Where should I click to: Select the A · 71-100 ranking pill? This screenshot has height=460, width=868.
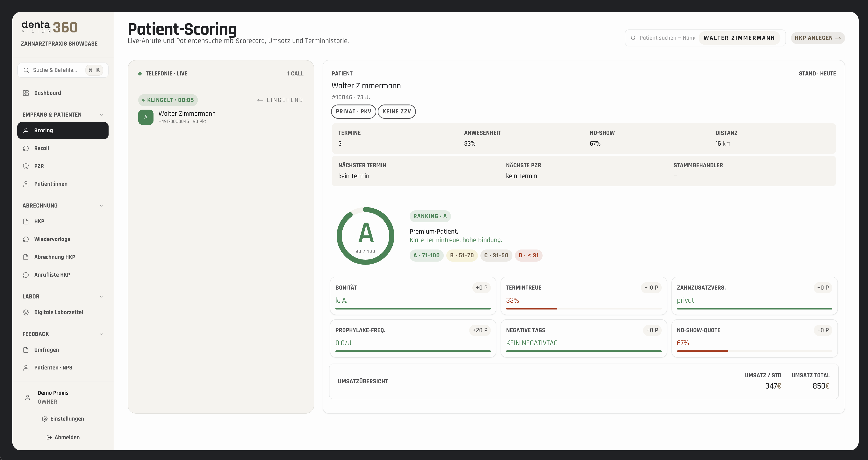click(x=426, y=255)
